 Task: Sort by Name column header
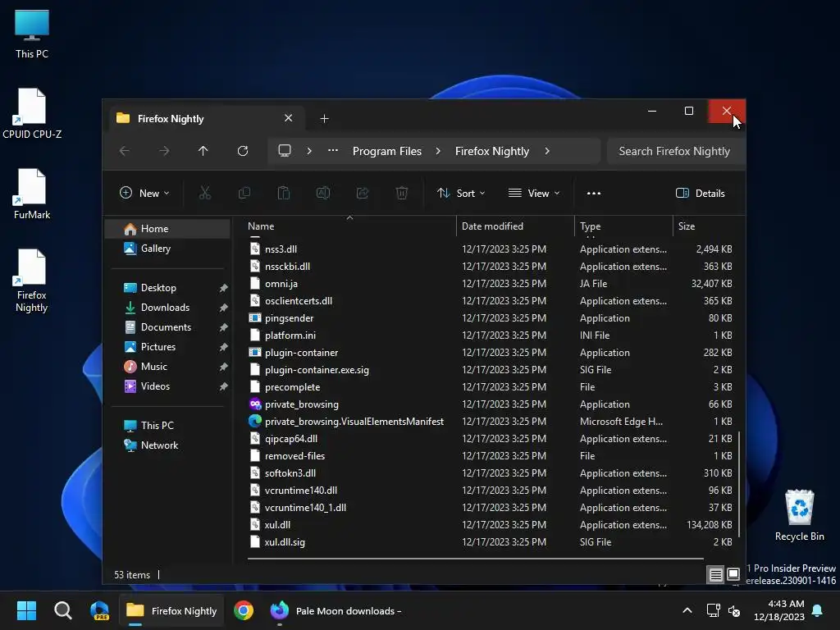pos(349,226)
